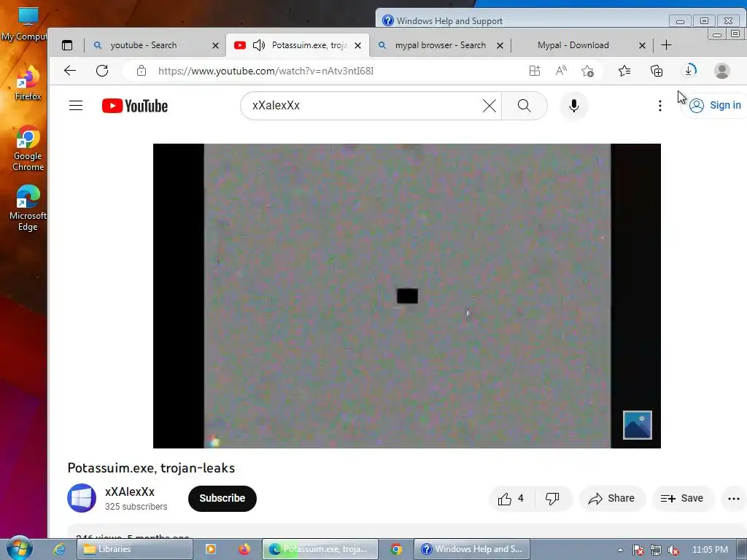
Task: Click the Sign in button on YouTube
Action: 715,106
